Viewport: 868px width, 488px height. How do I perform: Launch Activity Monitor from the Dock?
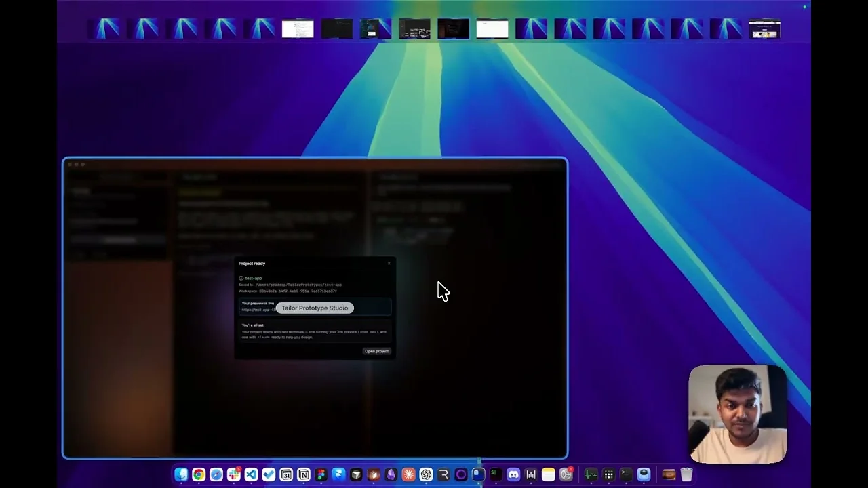coord(591,475)
